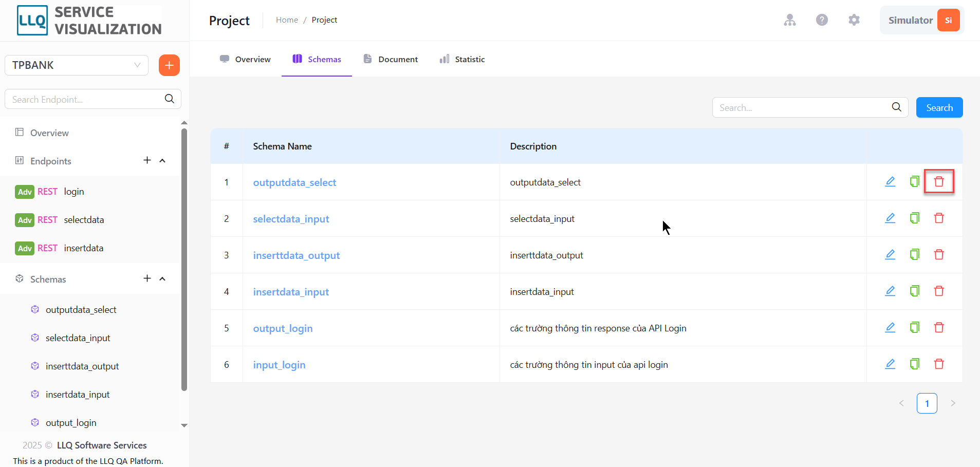Switch to the Document tab
This screenshot has height=467, width=980.
[x=391, y=59]
